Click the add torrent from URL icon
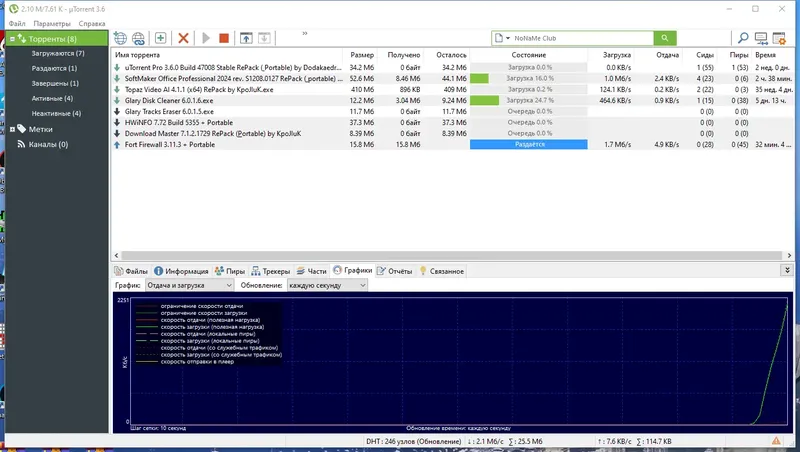 point(138,38)
